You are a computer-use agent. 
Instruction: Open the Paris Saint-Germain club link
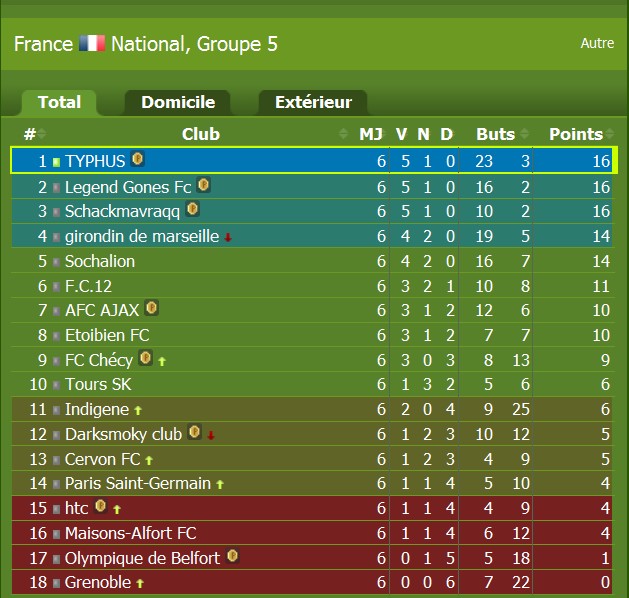[x=138, y=483]
